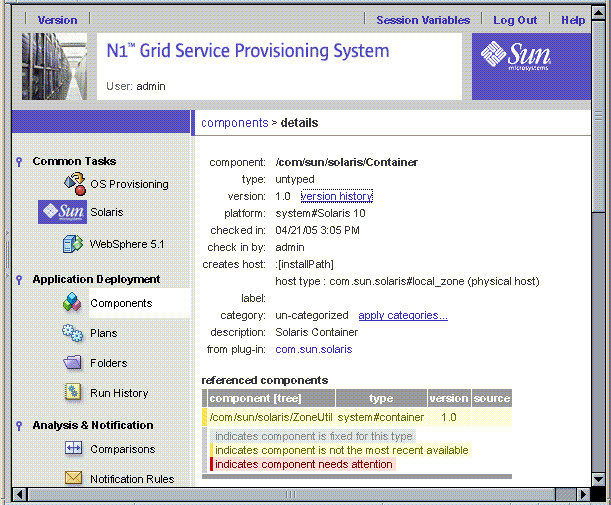Click the system#container type cell
The width and height of the screenshot is (611, 505).
[x=381, y=417]
